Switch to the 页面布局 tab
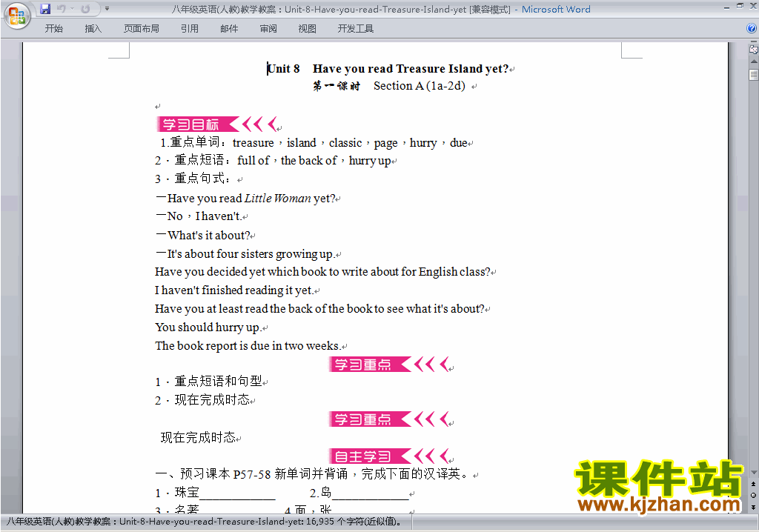This screenshot has height=532, width=759. [142, 29]
